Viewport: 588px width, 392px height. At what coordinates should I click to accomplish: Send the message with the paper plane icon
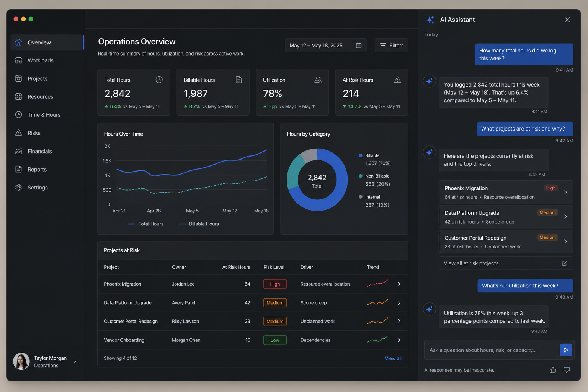(566, 350)
